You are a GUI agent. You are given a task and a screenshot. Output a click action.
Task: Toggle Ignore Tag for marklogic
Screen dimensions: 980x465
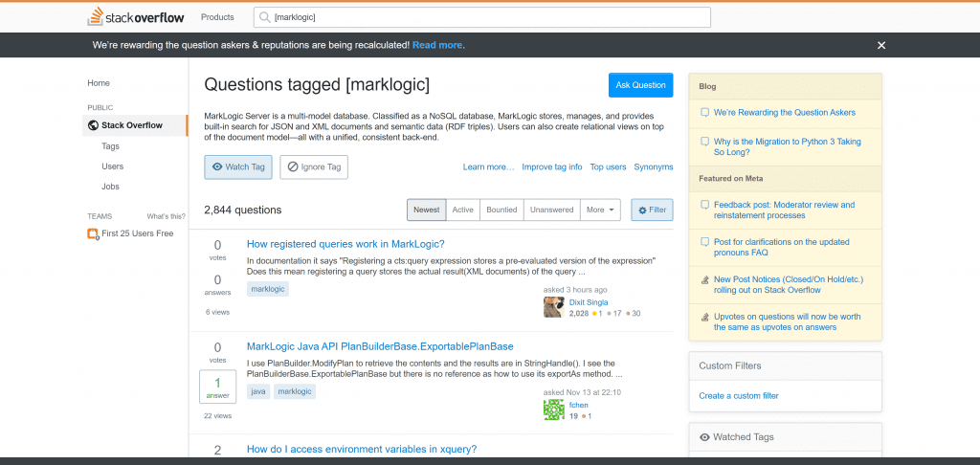pyautogui.click(x=314, y=167)
